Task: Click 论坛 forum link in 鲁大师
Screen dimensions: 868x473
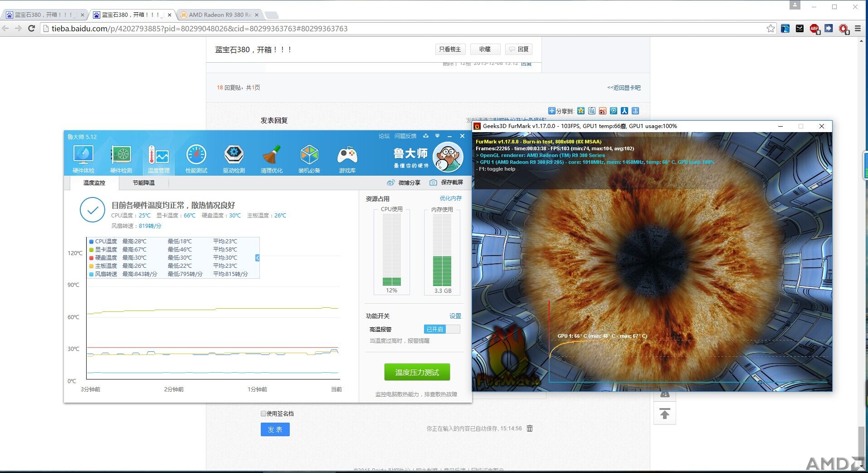Action: pyautogui.click(x=384, y=136)
